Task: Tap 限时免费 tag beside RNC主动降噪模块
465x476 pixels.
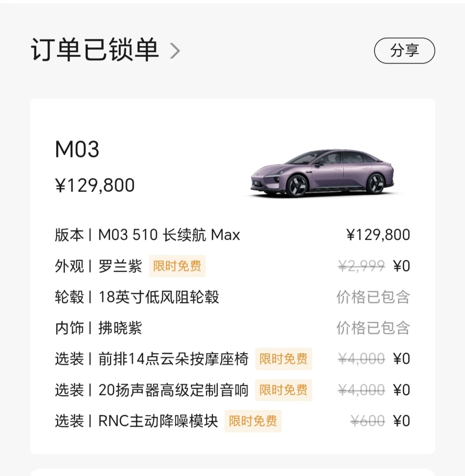Action: 253,421
